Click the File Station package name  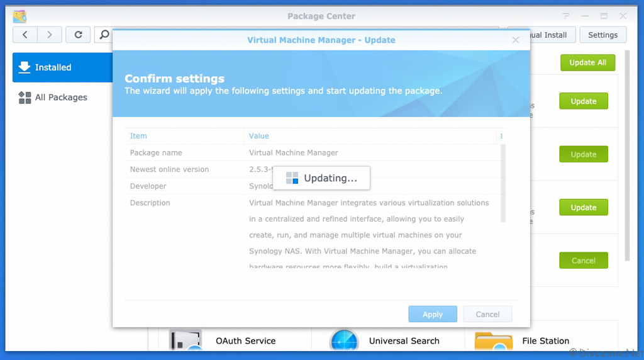coord(545,340)
